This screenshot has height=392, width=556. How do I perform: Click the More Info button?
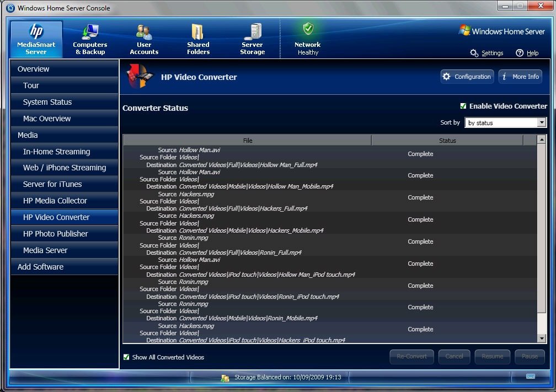tap(520, 77)
